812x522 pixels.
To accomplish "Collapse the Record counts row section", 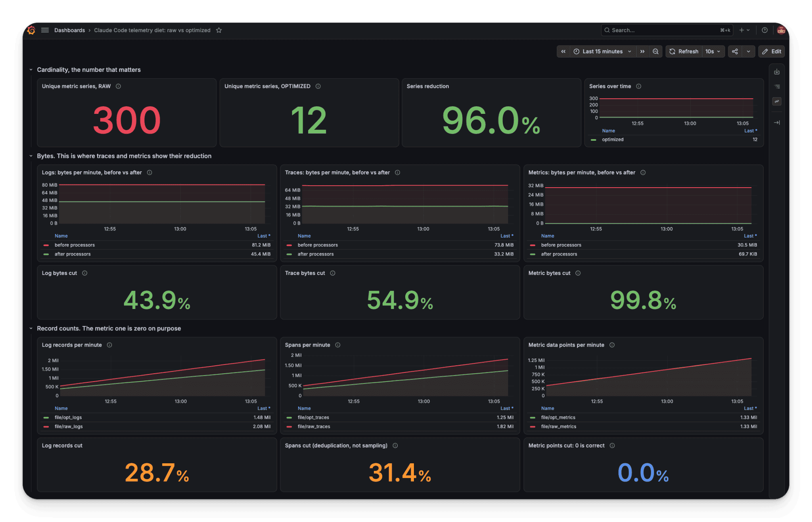I will tap(31, 329).
